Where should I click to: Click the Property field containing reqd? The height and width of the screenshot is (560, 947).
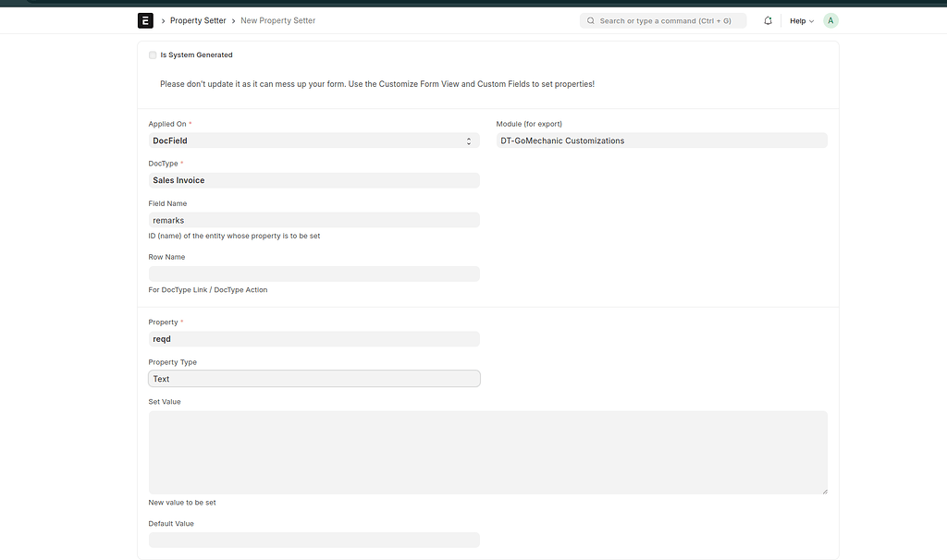(314, 339)
